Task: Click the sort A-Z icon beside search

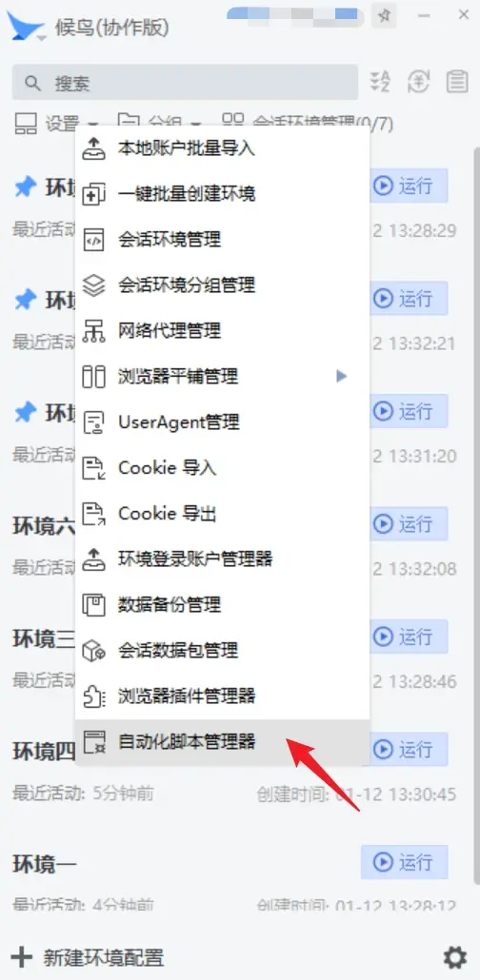Action: point(380,82)
